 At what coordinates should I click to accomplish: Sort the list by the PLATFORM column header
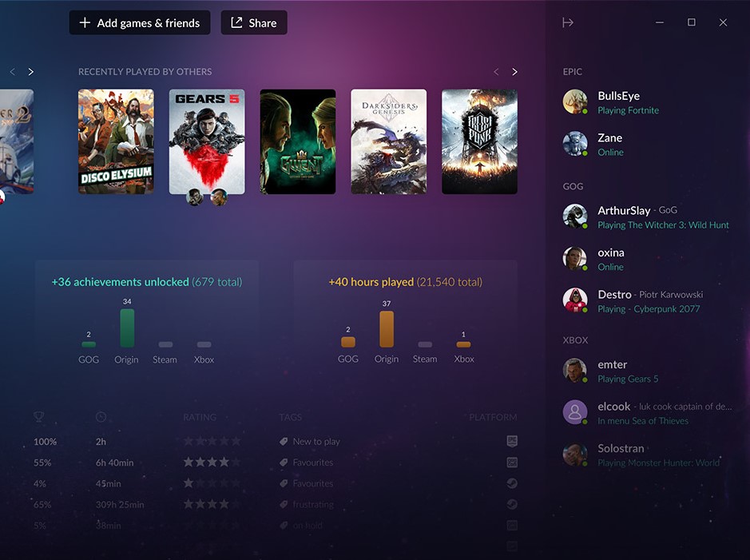click(493, 417)
